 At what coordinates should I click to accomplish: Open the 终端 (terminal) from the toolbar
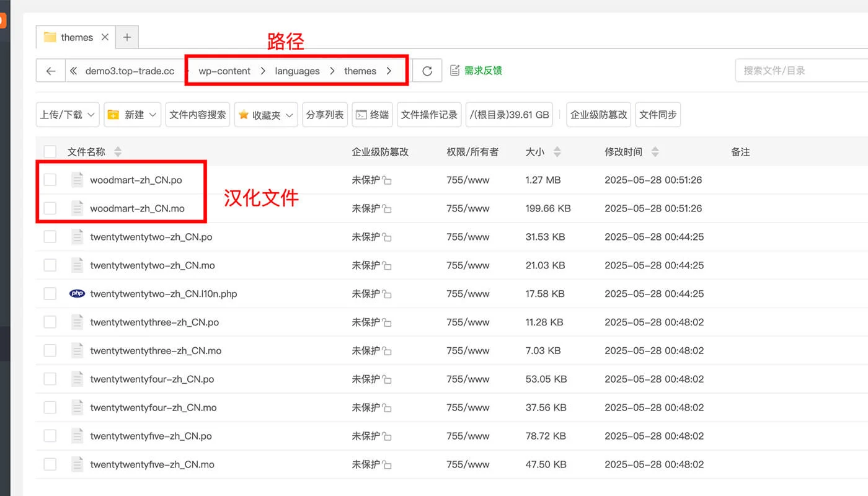pos(372,114)
